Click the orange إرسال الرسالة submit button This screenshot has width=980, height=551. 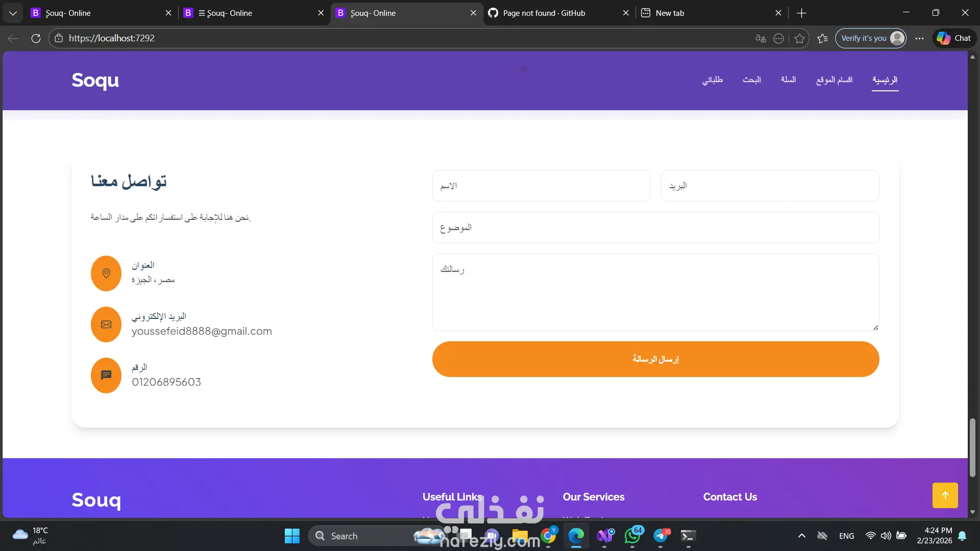pos(655,359)
